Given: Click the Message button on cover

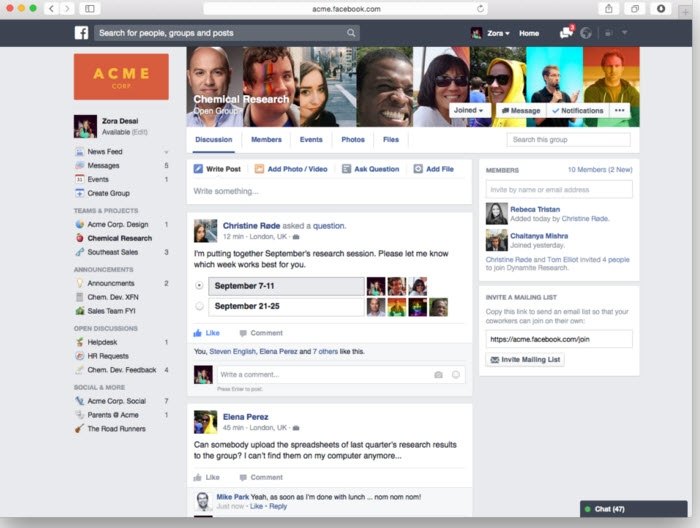Looking at the screenshot, I should point(521,110).
